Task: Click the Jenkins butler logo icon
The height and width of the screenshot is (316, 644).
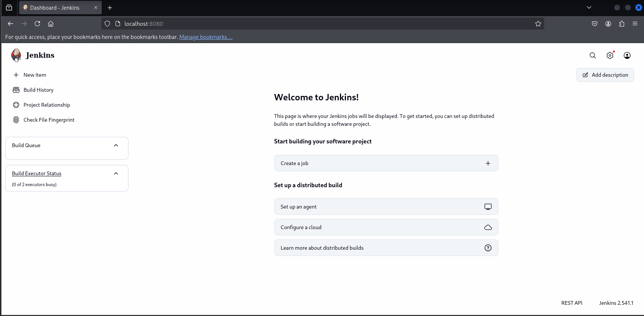Action: coord(16,55)
